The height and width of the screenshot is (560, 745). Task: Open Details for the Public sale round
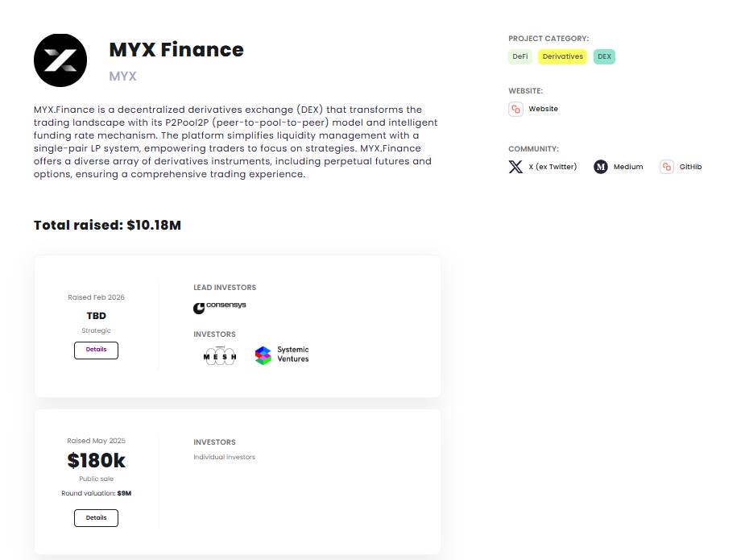coord(96,518)
